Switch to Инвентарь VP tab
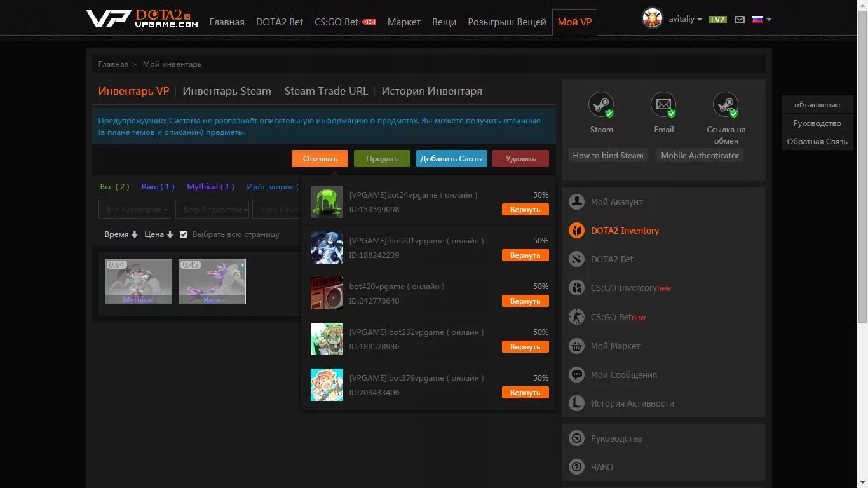868x488 pixels. (x=133, y=91)
